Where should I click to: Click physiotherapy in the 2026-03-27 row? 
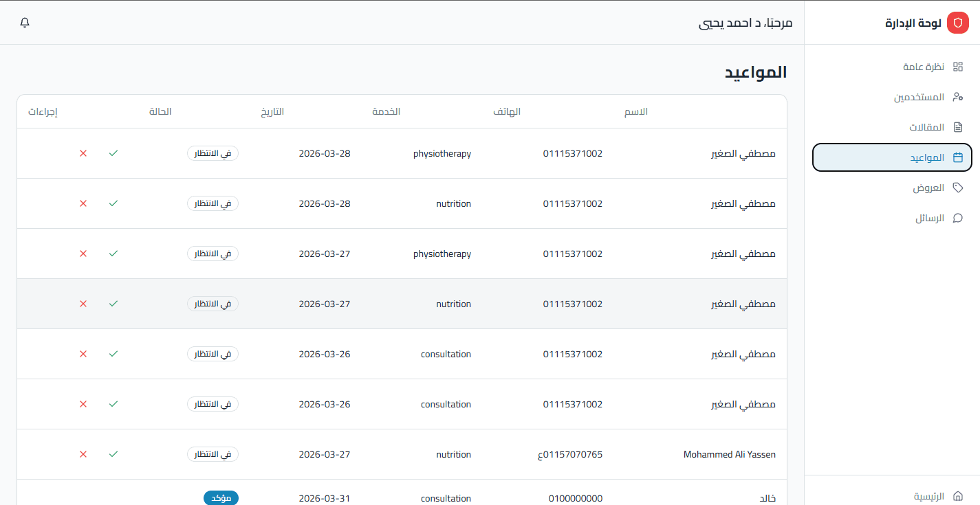(x=442, y=254)
